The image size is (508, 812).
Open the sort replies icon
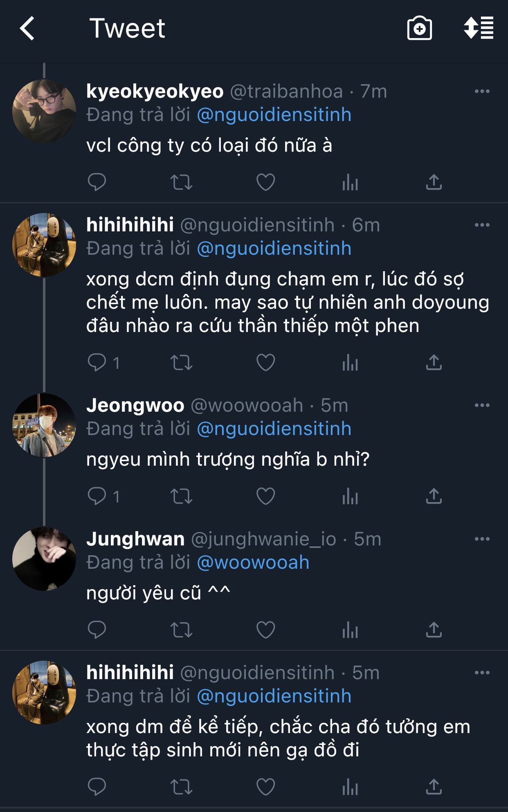click(478, 29)
